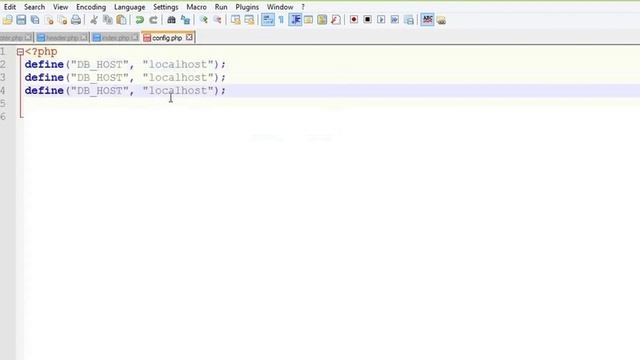Click the Paste clipboard icon
640x360 pixels.
121,20
